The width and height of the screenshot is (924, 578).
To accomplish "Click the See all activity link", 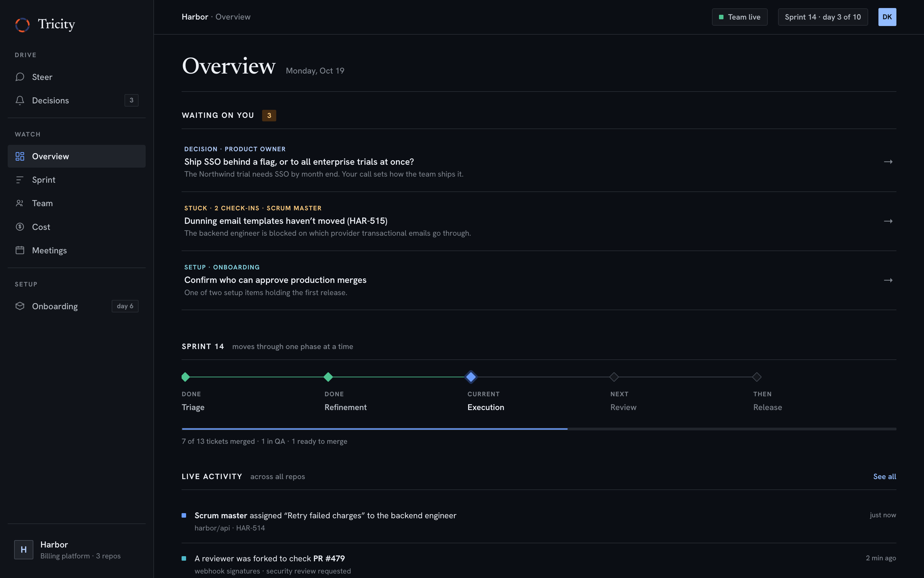I will tap(884, 476).
